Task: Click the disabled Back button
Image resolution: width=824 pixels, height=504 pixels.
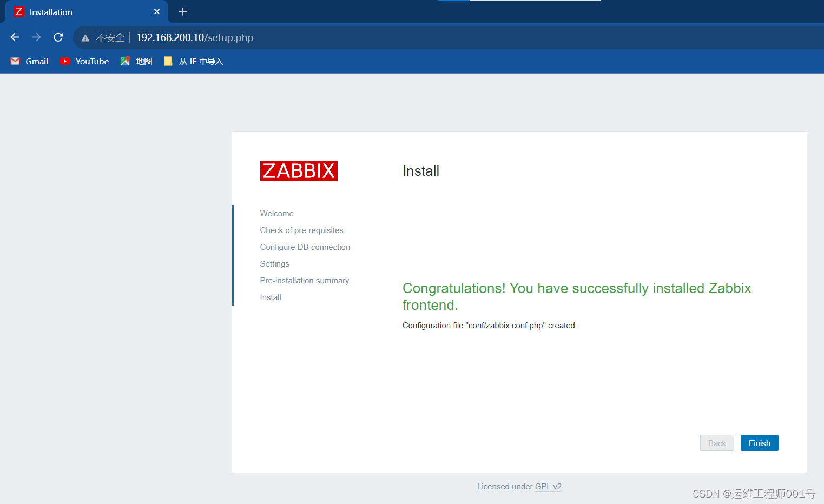Action: coord(717,443)
